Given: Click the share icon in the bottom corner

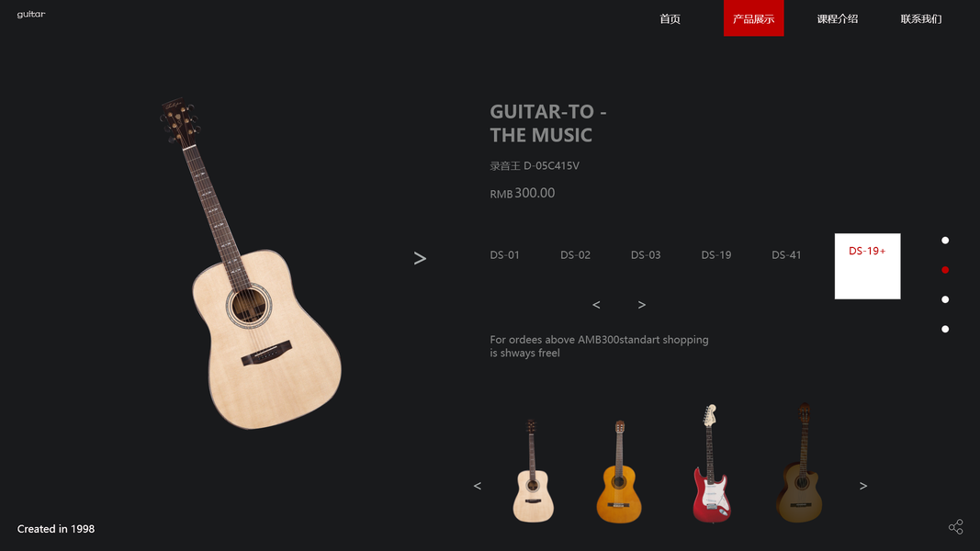Looking at the screenshot, I should click(955, 526).
